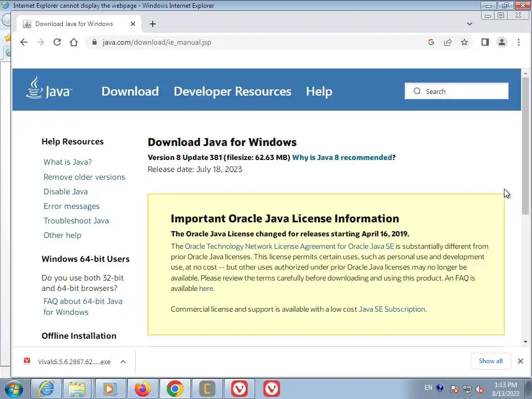This screenshot has width=532, height=399.
Task: Click the scrollbar down arrow
Action: click(x=525, y=342)
